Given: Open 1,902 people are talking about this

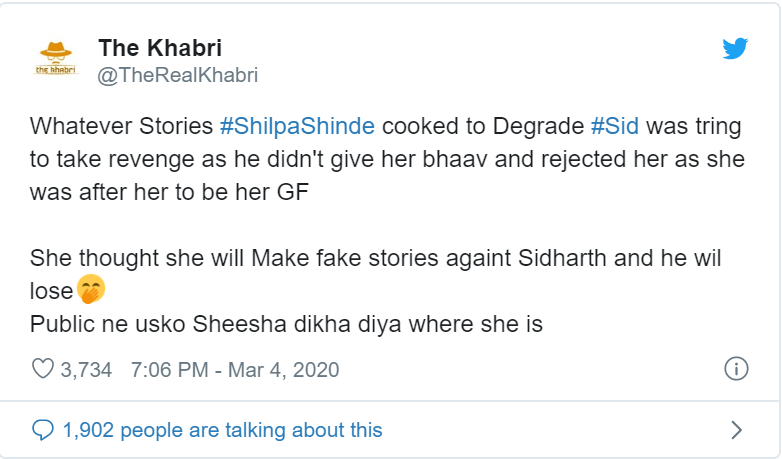Looking at the screenshot, I should tap(222, 430).
